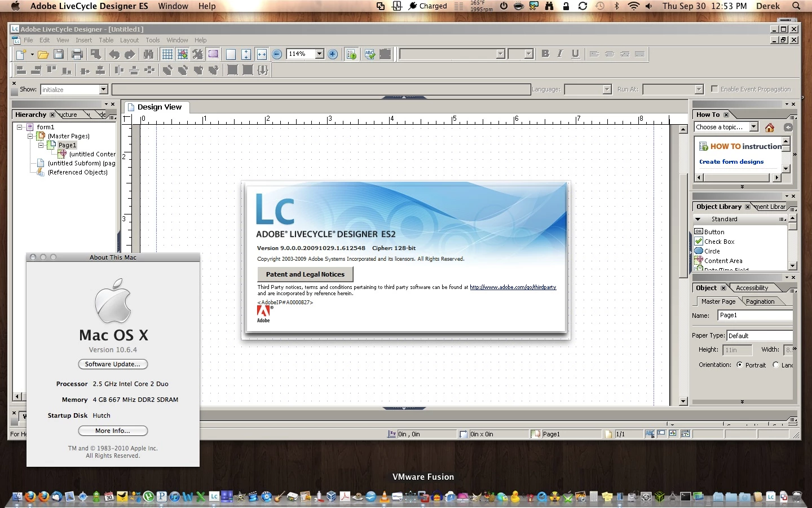812x508 pixels.
Task: Toggle the Show Grid toolbar icon
Action: [167, 54]
